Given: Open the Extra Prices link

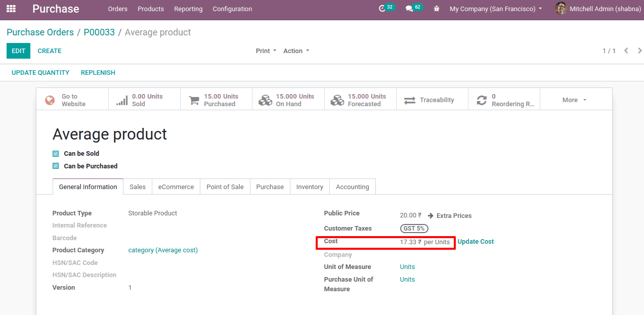Looking at the screenshot, I should click(454, 215).
